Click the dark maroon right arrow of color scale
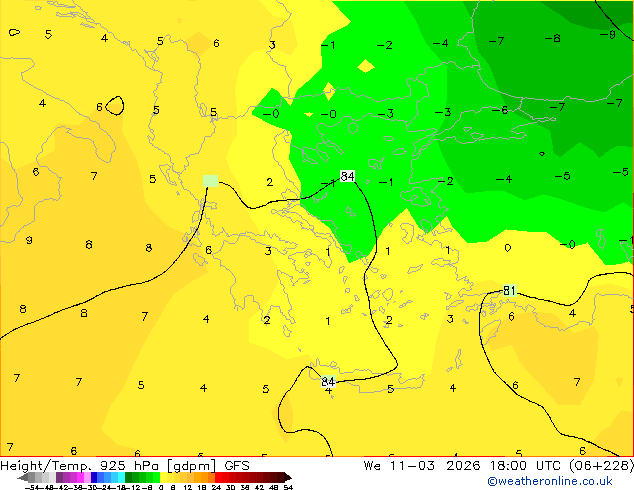 pyautogui.click(x=288, y=478)
